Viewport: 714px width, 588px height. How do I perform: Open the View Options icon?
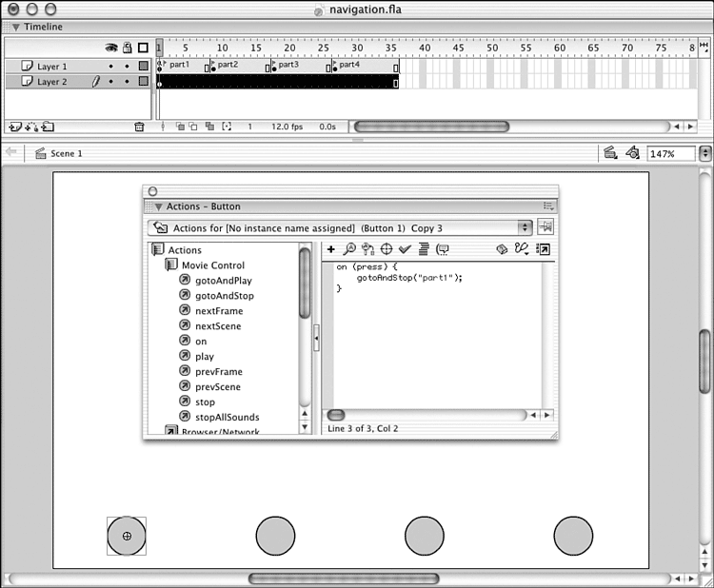543,249
